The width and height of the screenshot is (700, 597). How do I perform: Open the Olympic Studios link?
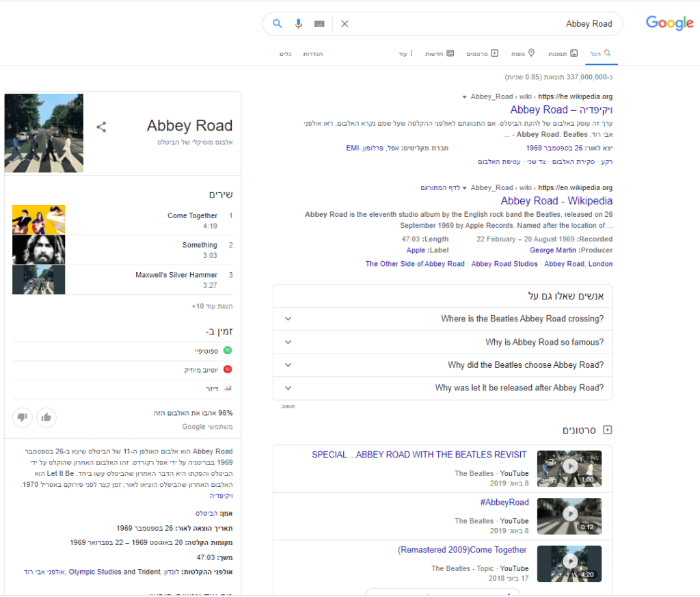(x=95, y=572)
